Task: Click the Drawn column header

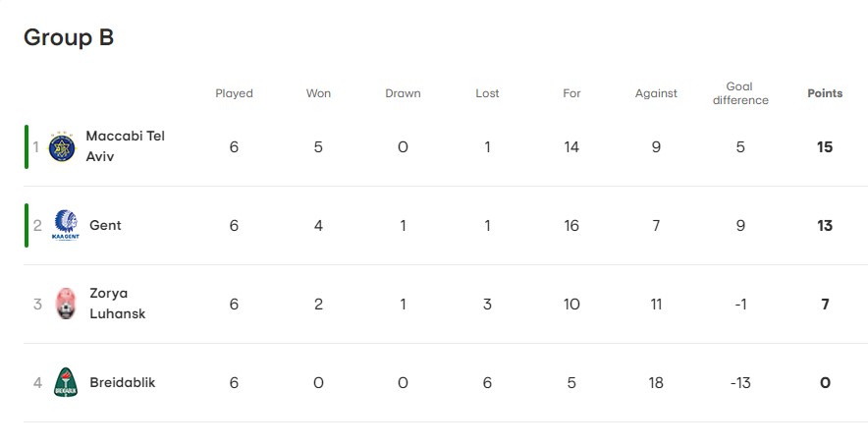Action: pyautogui.click(x=403, y=93)
